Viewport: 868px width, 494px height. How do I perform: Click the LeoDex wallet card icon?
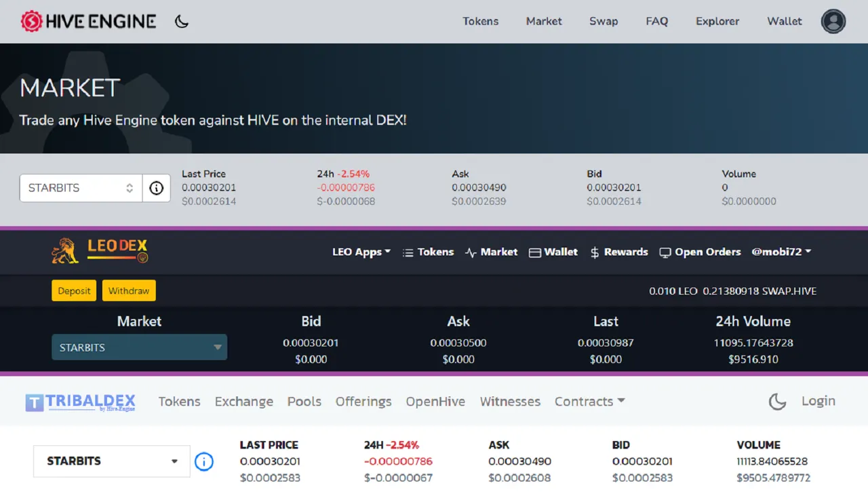534,252
